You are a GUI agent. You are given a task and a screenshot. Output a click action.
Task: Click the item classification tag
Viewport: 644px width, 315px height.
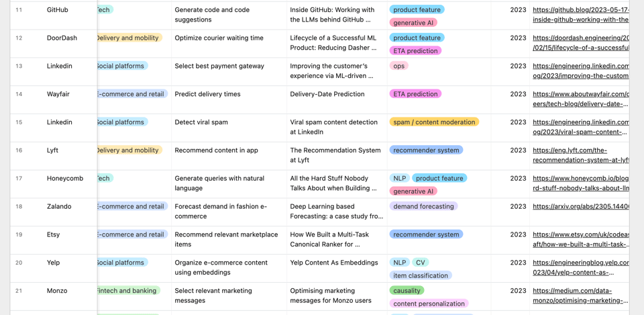(420, 276)
